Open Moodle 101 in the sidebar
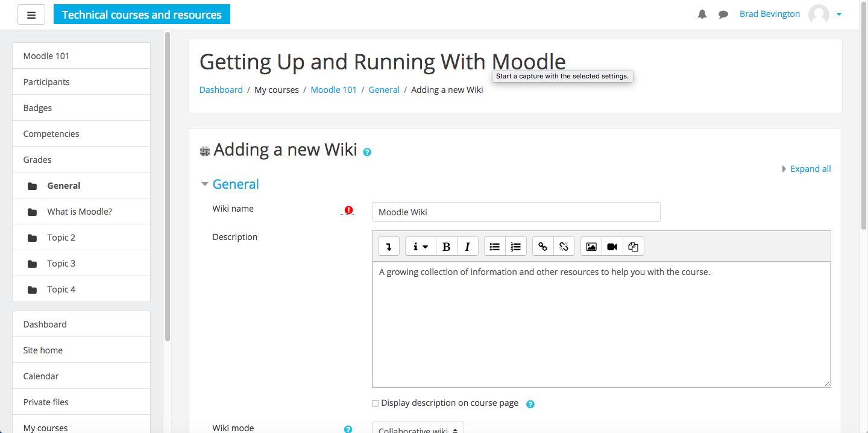Image resolution: width=868 pixels, height=433 pixels. pyautogui.click(x=81, y=56)
